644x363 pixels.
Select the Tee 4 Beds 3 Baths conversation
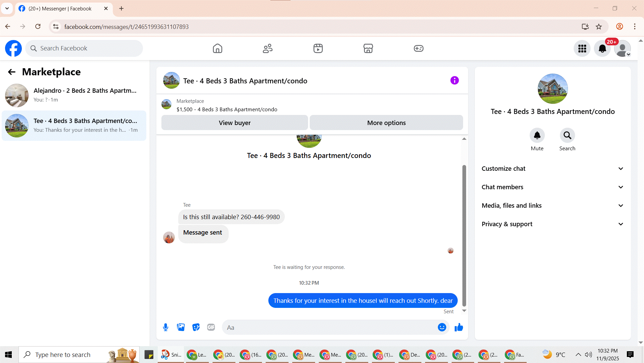pyautogui.click(x=74, y=126)
